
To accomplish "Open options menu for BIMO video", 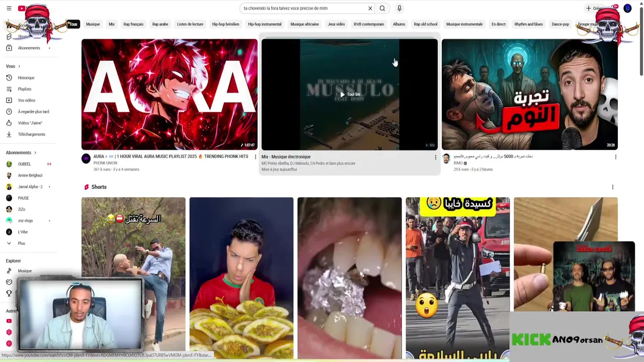I will pos(615,157).
